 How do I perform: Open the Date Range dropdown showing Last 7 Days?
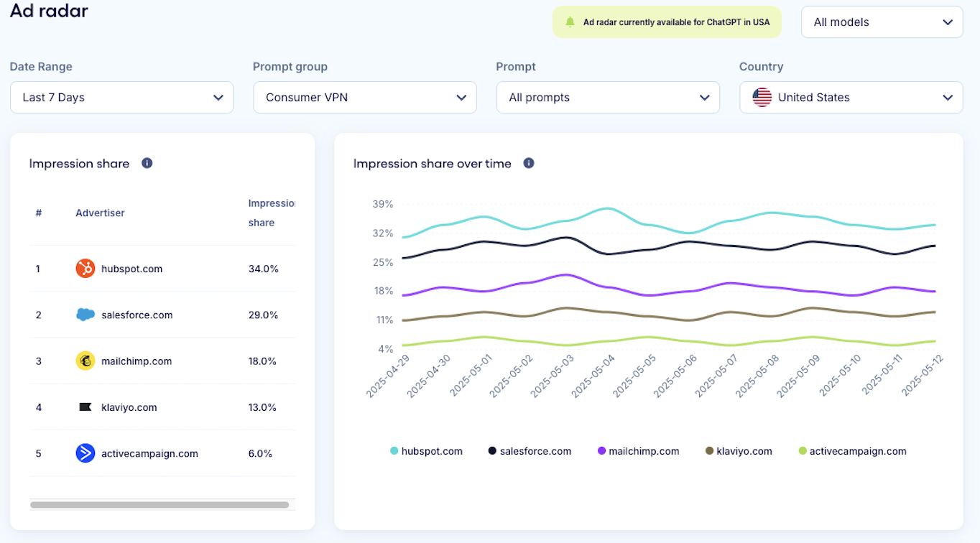click(122, 98)
